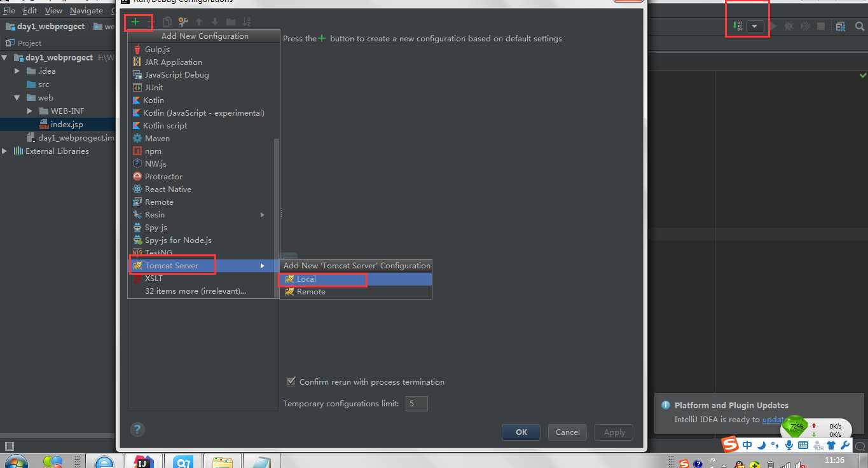Click the Search Everywhere magnifier icon
Screen dimensions: 868x468
[x=860, y=26]
